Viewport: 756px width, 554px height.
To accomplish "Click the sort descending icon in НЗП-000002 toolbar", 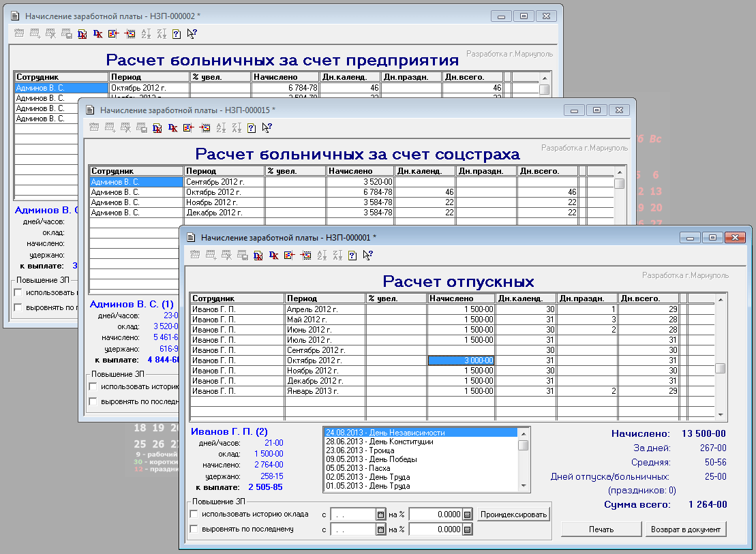I will point(162,34).
